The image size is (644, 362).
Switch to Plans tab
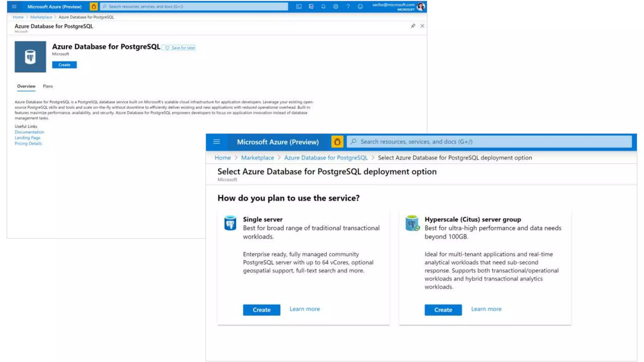[48, 86]
